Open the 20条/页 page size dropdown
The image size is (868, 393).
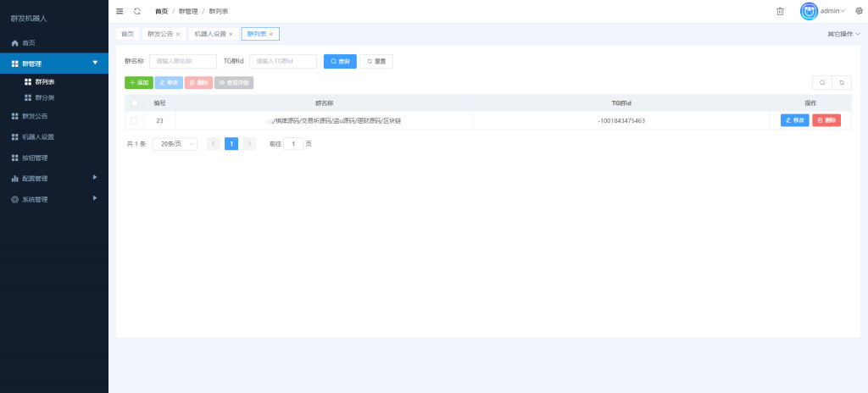(175, 144)
